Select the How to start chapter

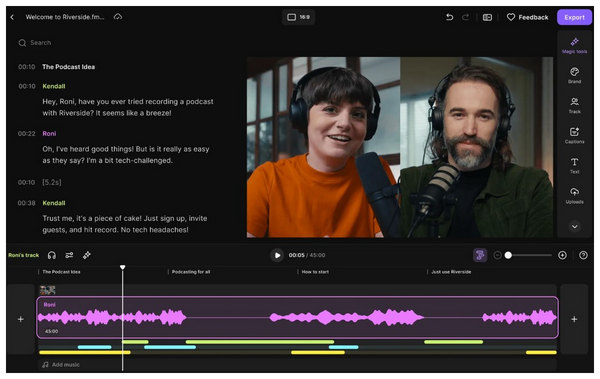point(315,272)
